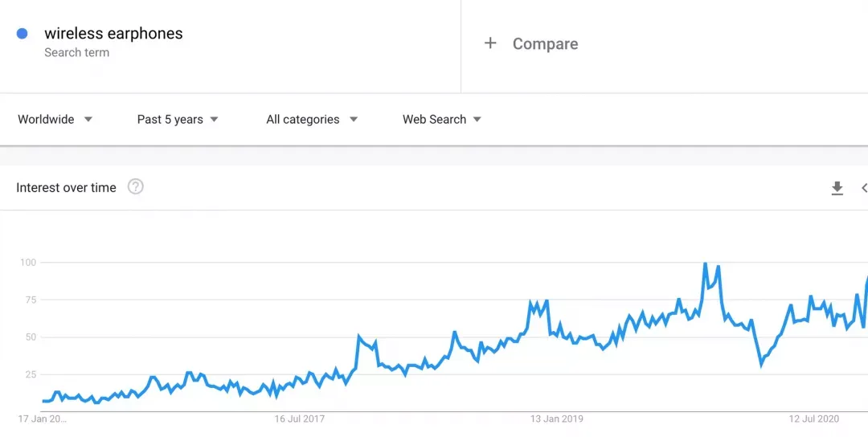Image resolution: width=868 pixels, height=437 pixels.
Task: Click the blue dot beside wireless earphones
Action: coord(23,34)
